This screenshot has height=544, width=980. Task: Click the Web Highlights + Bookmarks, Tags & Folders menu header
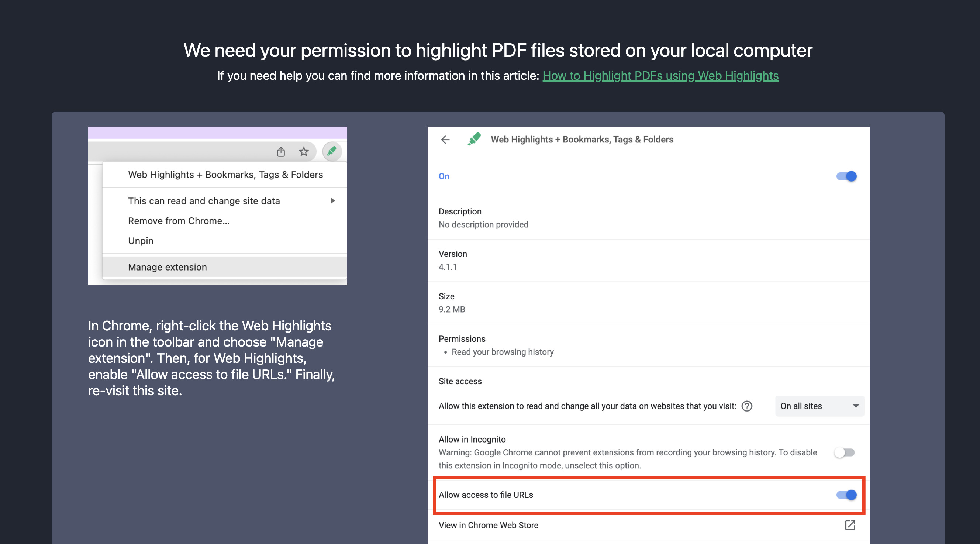tap(225, 174)
